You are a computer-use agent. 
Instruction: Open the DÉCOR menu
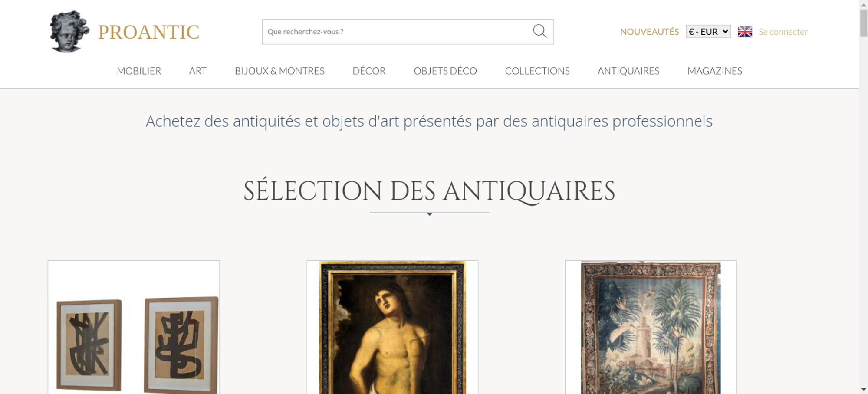[x=369, y=71]
